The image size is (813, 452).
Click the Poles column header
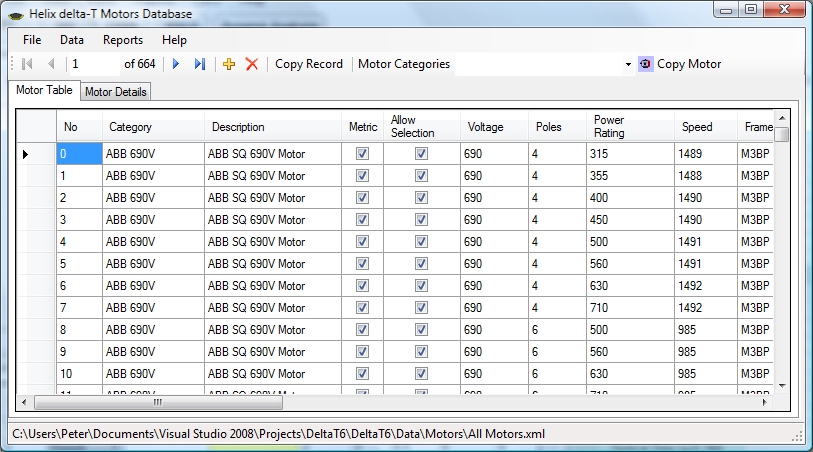pos(557,126)
